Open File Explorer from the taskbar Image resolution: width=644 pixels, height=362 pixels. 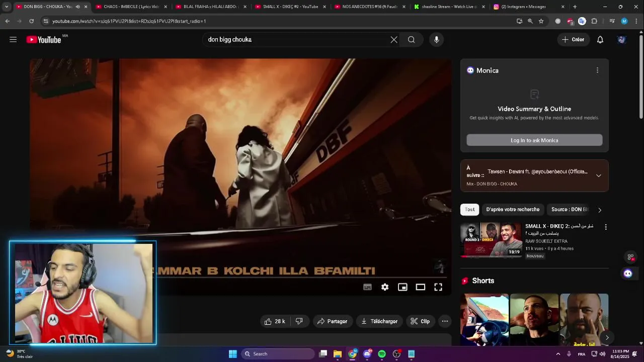pos(338,354)
